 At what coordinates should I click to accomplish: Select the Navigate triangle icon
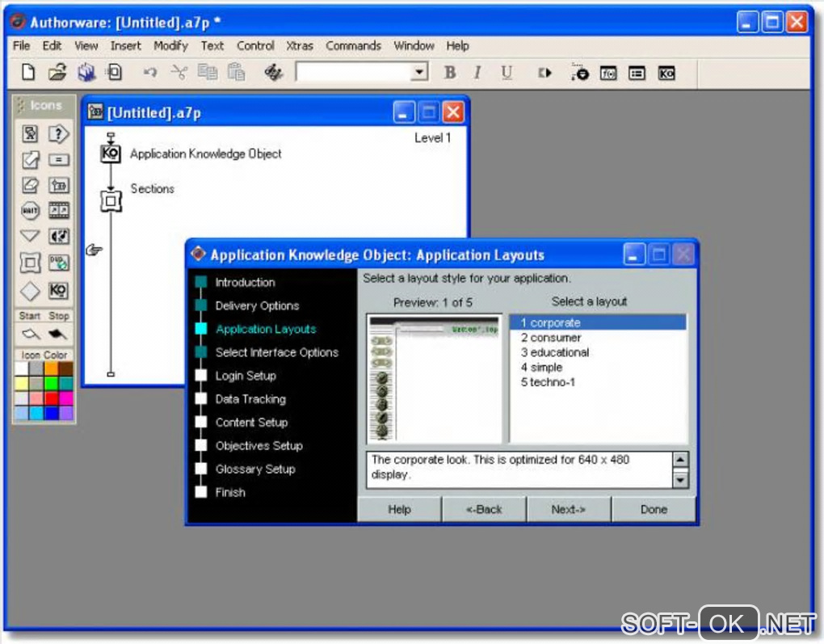[30, 236]
